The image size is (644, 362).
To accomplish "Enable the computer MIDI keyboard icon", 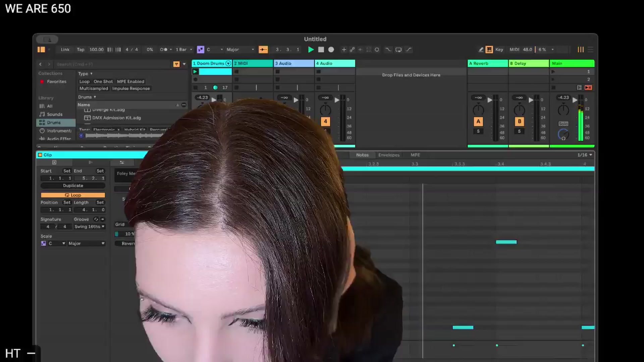I will [x=489, y=50].
